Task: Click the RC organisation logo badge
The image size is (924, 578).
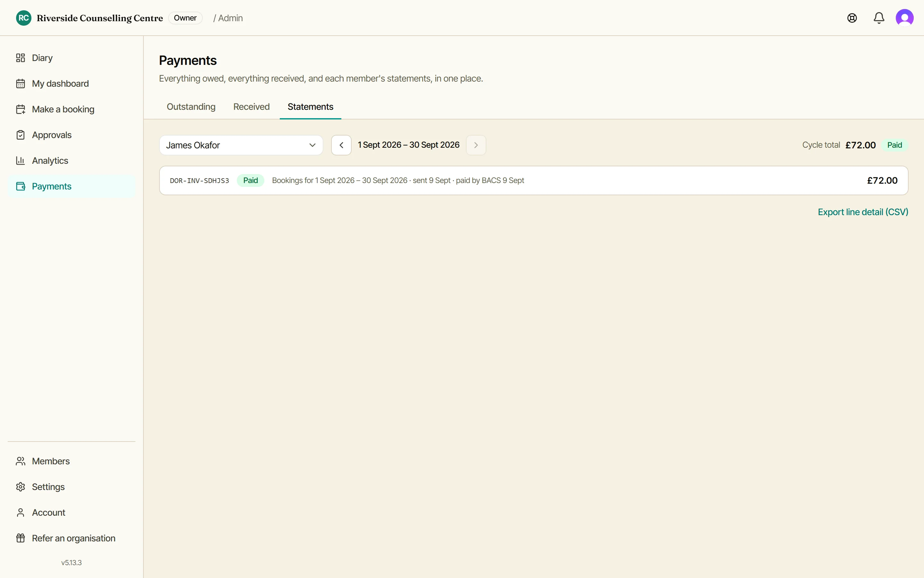Action: tap(24, 18)
